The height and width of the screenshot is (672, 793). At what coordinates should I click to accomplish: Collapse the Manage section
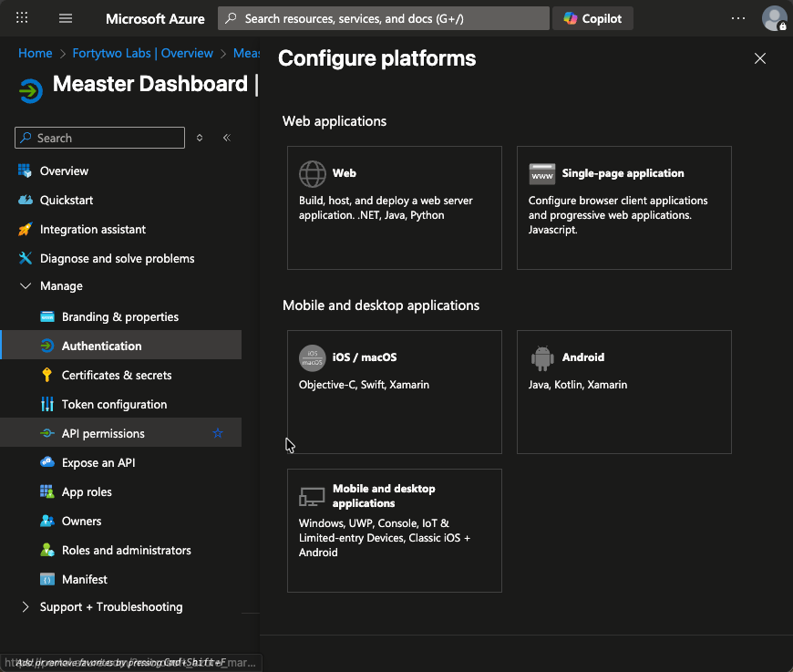coord(26,286)
